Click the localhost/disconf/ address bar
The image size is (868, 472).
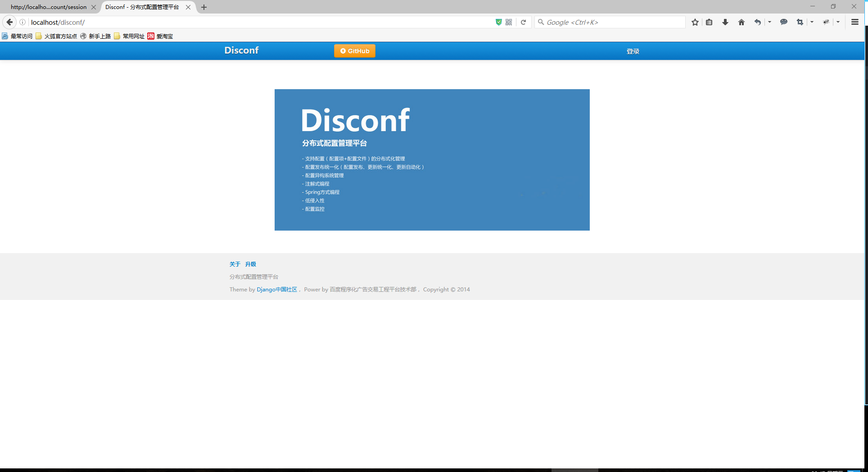[x=261, y=22]
